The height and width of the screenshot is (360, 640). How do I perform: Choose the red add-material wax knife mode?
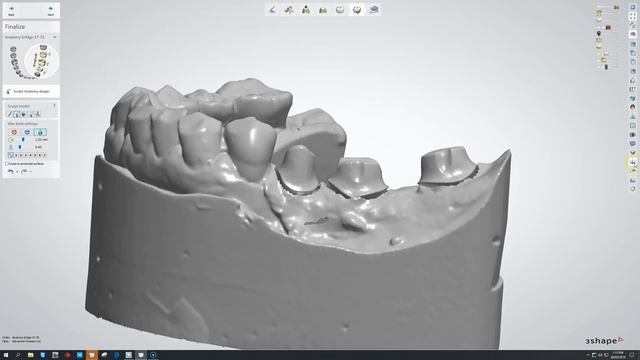point(14,132)
